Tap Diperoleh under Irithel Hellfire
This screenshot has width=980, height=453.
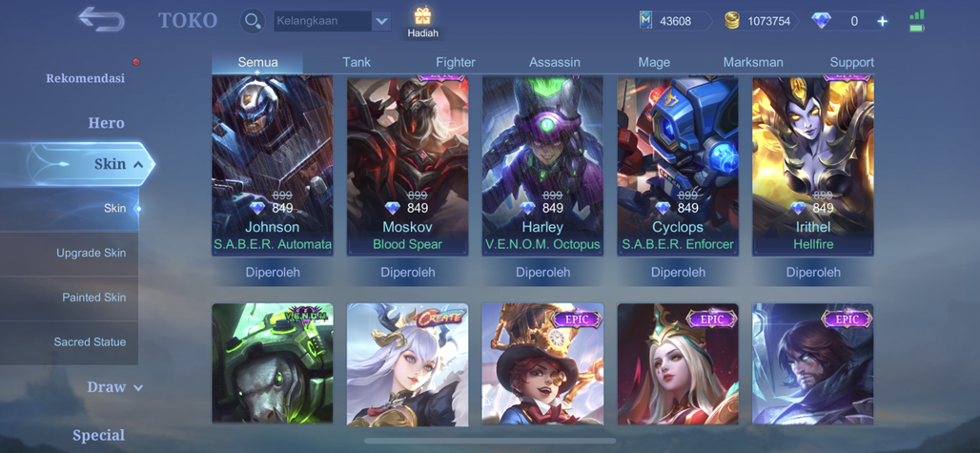813,273
